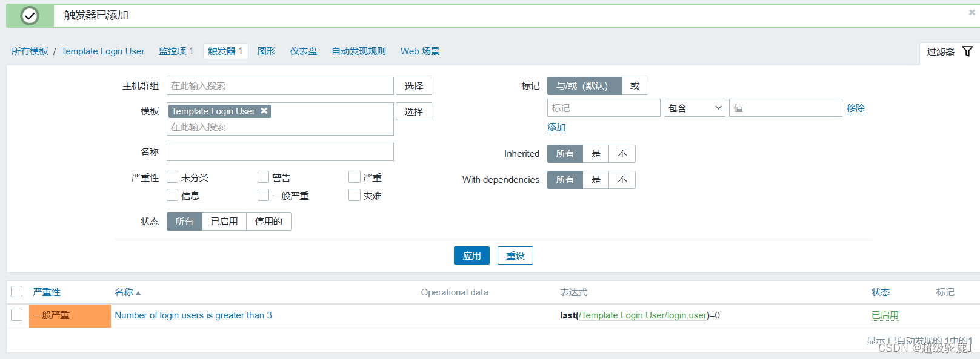Remove Template Login User tag
The image size is (980, 359).
[264, 111]
